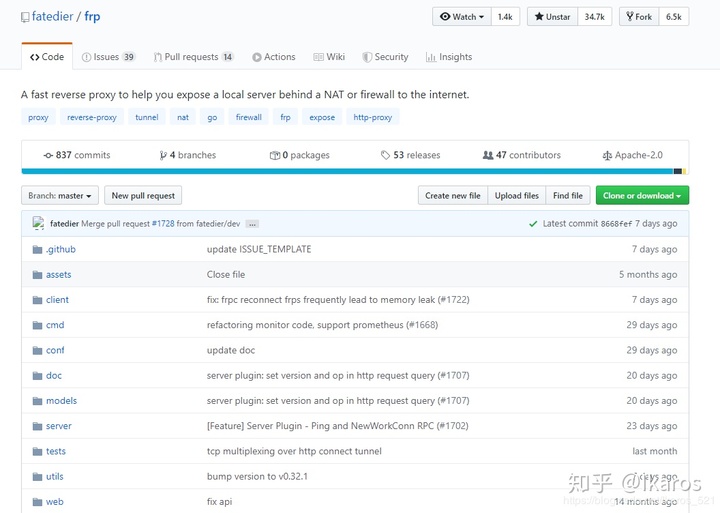Open the utils folder

(55, 477)
